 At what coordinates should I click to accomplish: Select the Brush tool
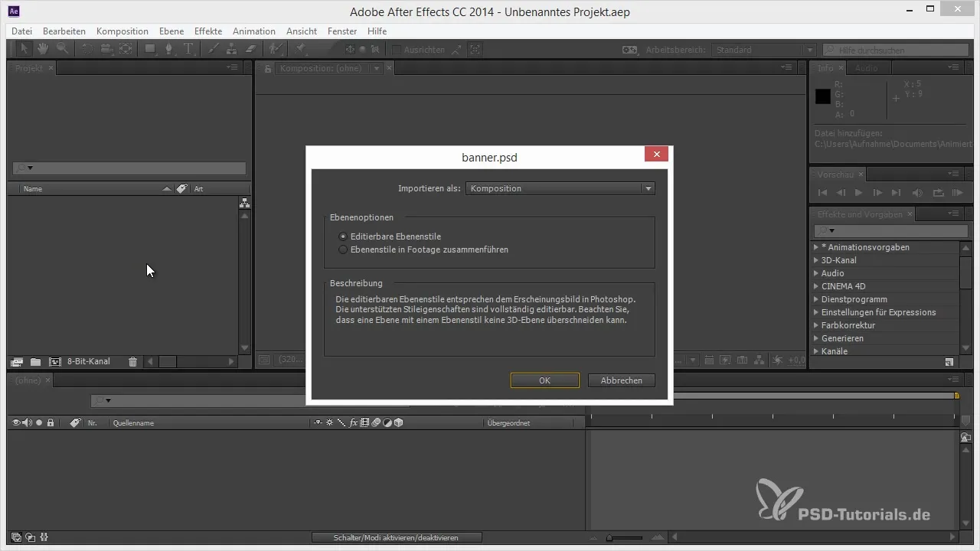[x=214, y=50]
